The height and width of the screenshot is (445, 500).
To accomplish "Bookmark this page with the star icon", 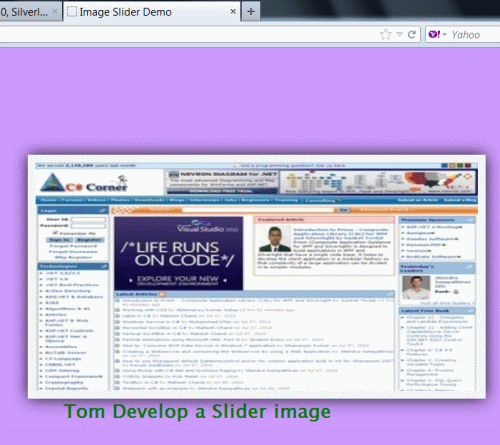I will click(x=386, y=35).
